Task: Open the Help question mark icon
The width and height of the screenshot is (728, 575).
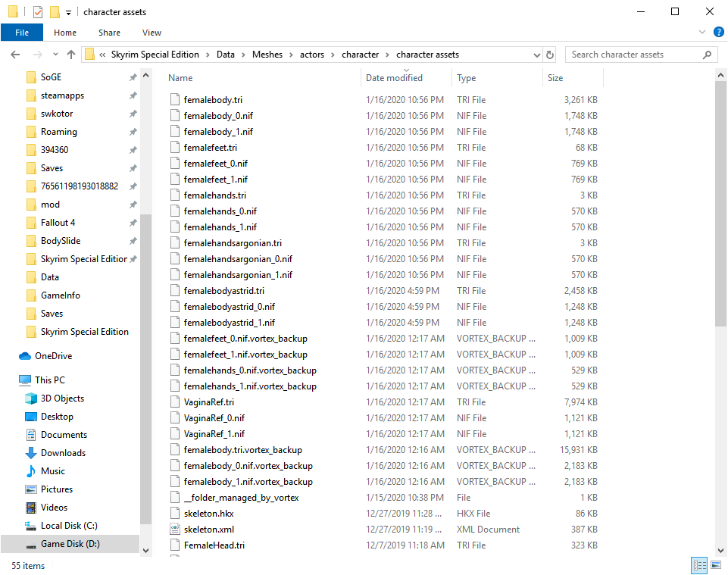Action: click(719, 32)
